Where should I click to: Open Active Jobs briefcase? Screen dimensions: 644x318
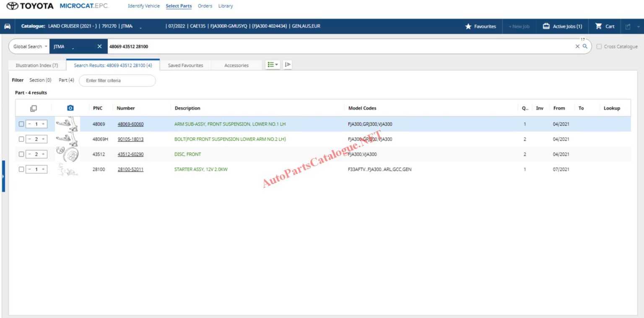[562, 26]
